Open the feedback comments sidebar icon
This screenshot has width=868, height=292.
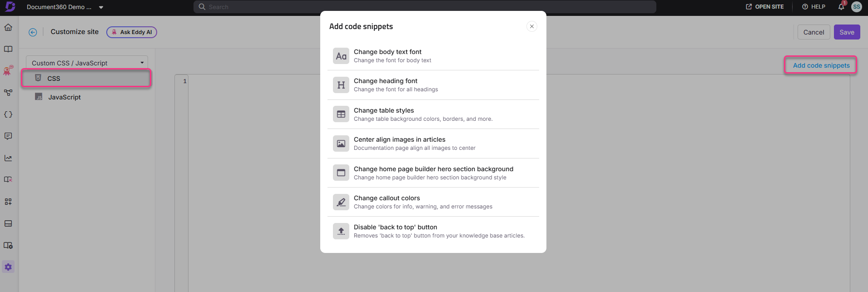click(x=8, y=136)
